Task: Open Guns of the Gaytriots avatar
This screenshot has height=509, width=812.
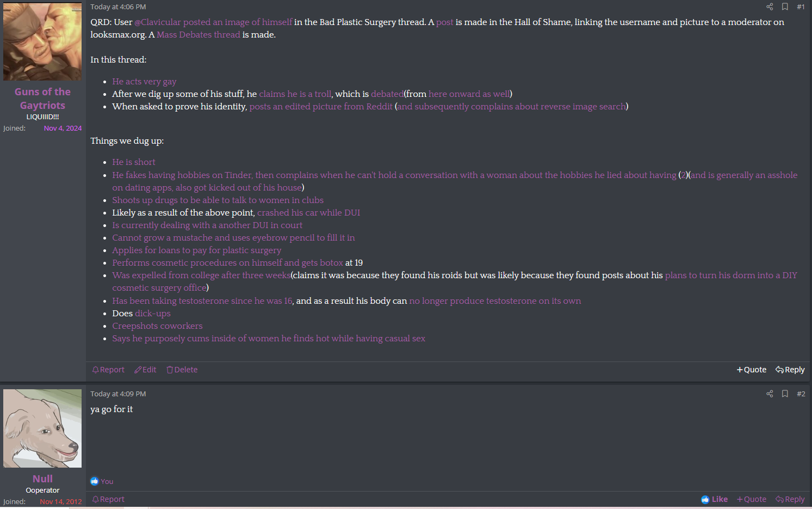Action: [42, 41]
